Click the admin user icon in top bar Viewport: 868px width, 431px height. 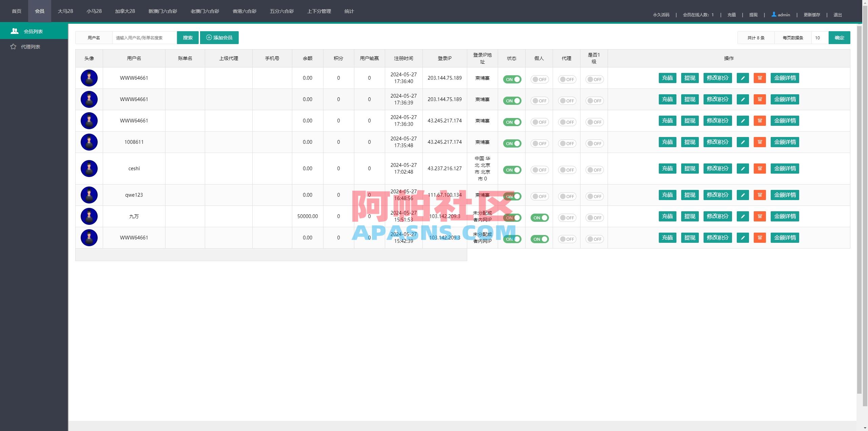[773, 14]
